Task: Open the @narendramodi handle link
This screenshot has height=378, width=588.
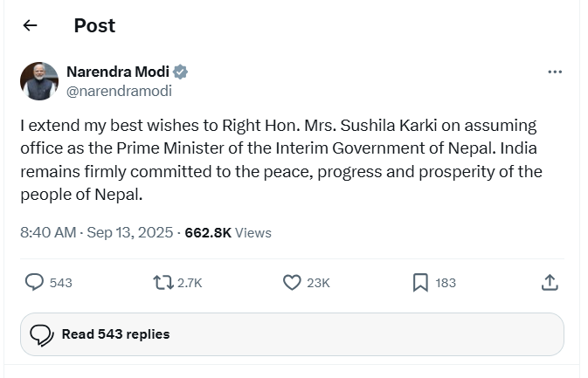Action: [119, 90]
